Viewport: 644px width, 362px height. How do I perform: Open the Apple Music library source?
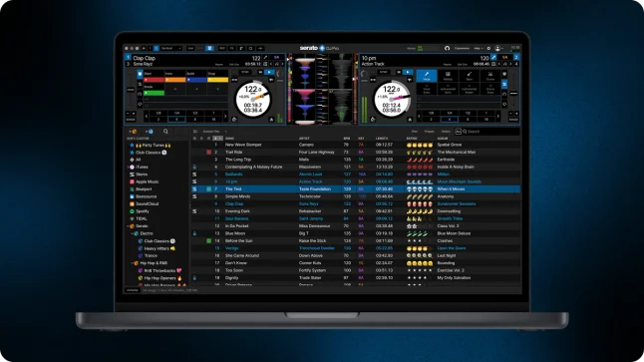[x=144, y=182]
